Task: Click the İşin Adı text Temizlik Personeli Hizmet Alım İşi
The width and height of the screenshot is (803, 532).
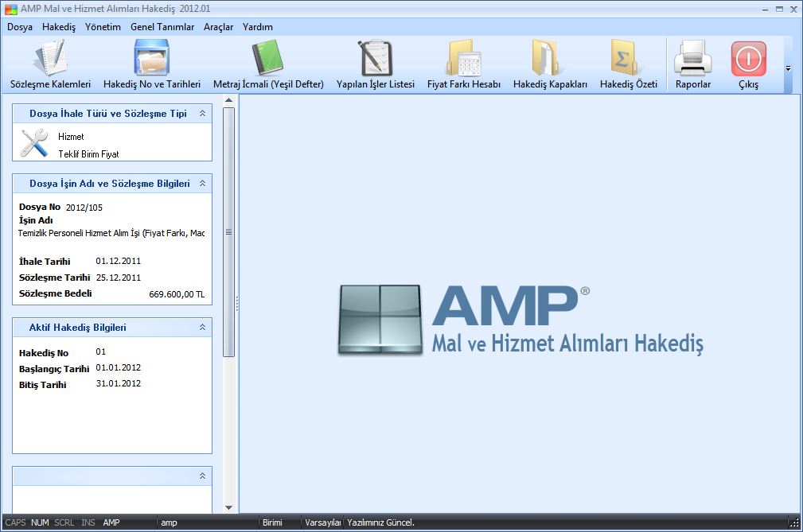Action: coord(111,233)
